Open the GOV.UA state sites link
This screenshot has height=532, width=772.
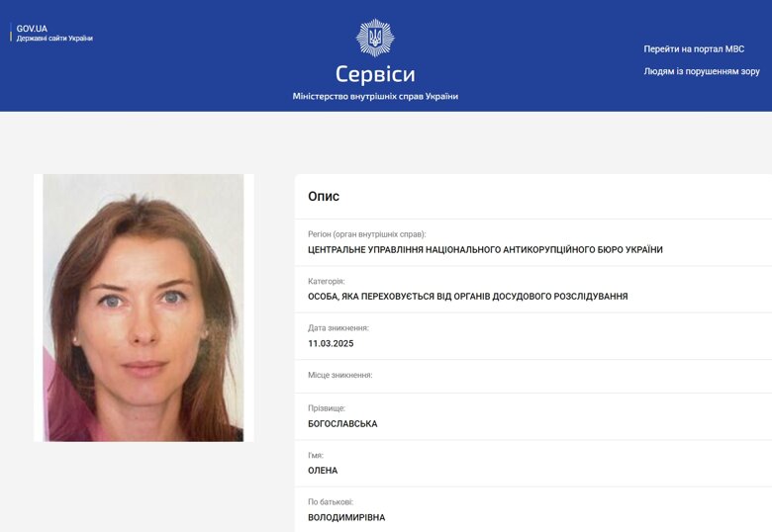point(54,33)
